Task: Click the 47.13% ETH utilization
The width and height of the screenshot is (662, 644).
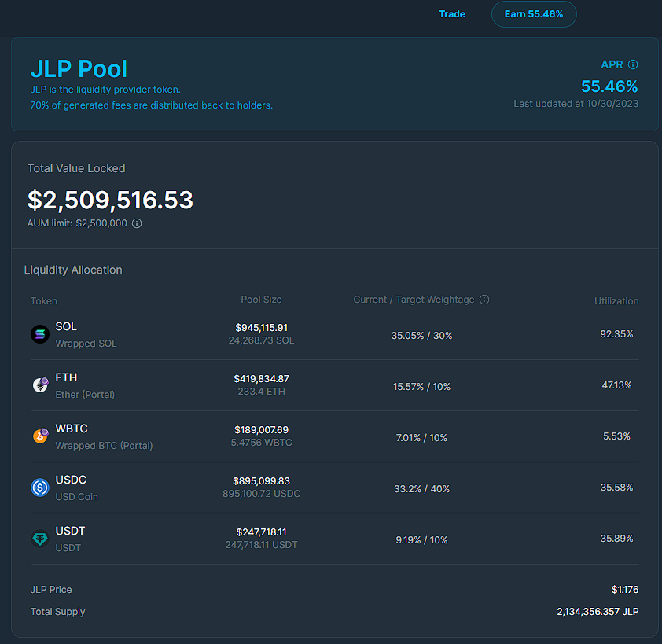Action: tap(616, 385)
